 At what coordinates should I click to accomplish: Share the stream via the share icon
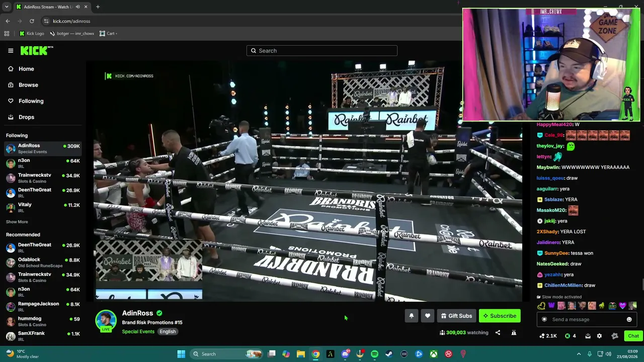tap(498, 332)
